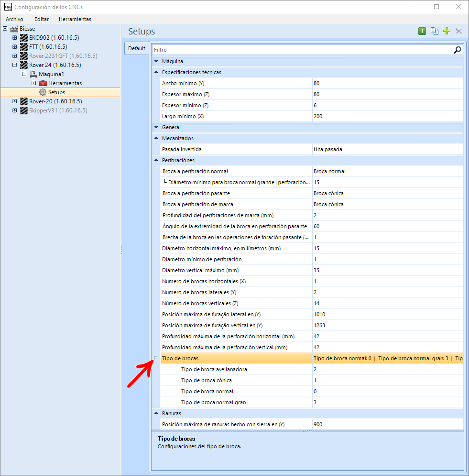Screen dimensions: 469x476
Task: Expand the EKO902 tree node
Action: click(14, 38)
